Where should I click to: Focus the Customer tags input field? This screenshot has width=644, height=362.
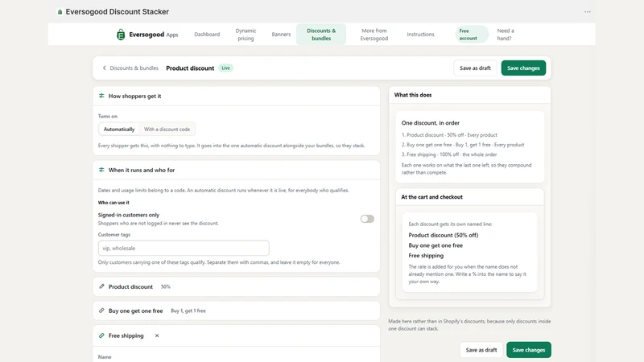(184, 248)
